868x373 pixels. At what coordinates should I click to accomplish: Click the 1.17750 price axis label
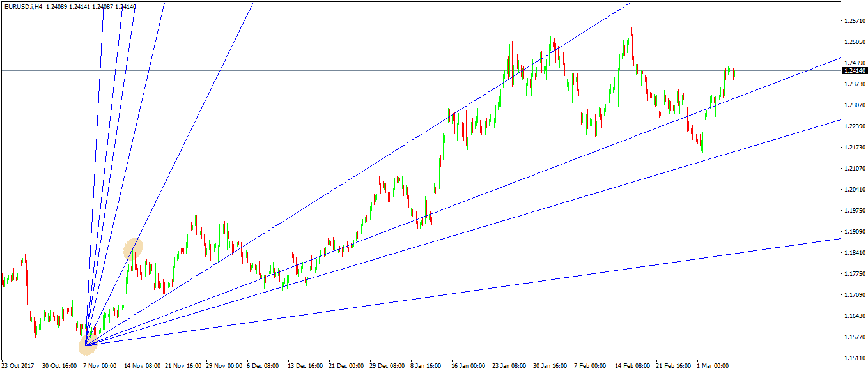[855, 274]
